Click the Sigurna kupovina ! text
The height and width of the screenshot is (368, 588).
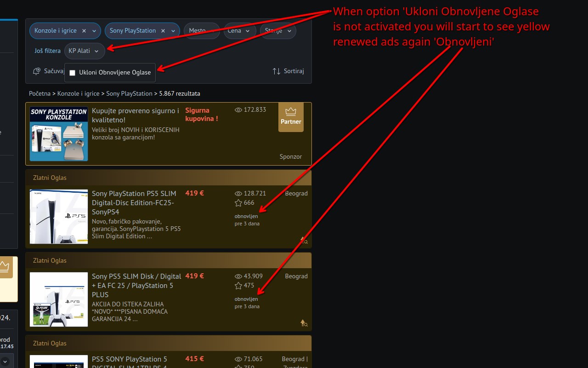[x=202, y=115]
